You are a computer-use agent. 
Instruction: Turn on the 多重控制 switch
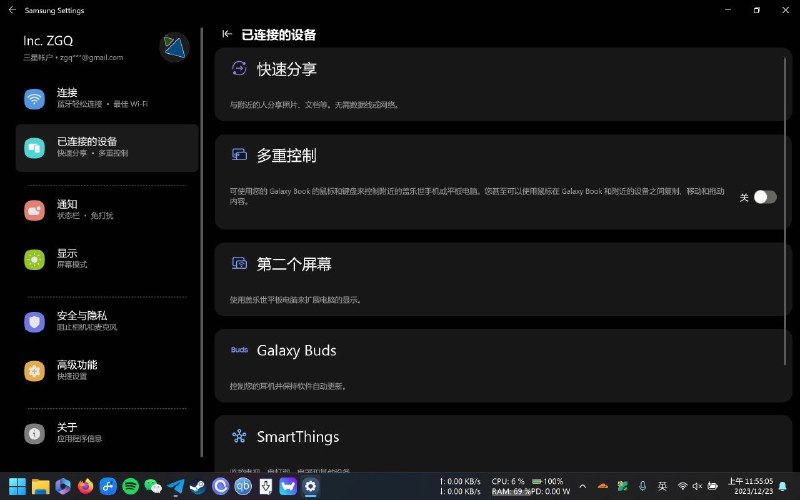coord(765,197)
